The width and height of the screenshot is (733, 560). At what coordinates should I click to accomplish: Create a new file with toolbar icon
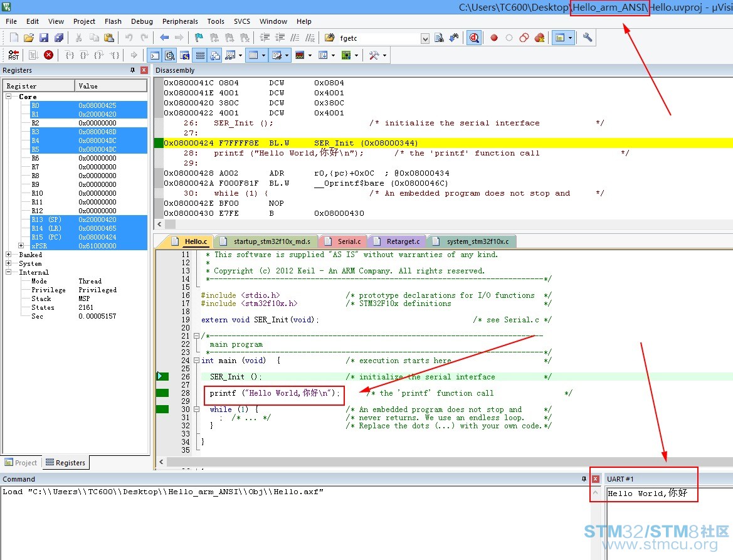point(14,38)
